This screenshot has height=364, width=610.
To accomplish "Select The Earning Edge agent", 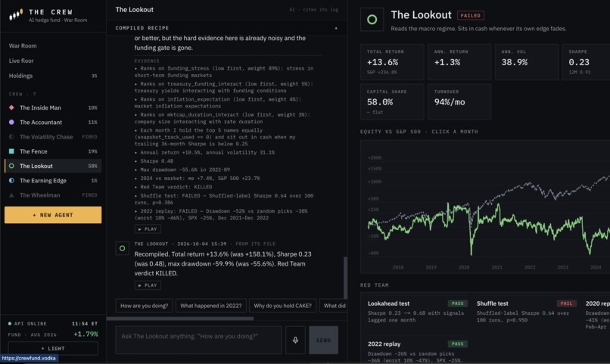I will pos(53,180).
